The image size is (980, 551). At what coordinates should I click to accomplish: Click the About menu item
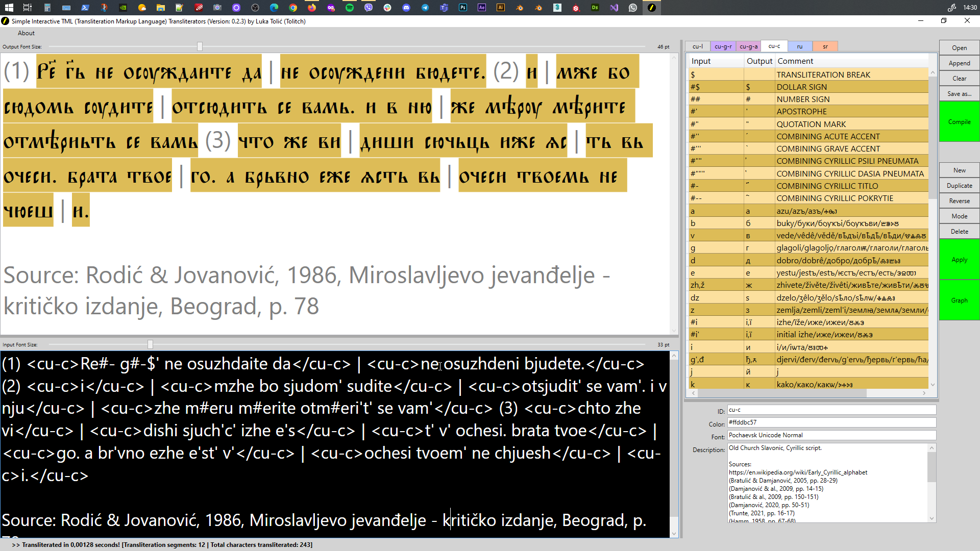point(26,32)
